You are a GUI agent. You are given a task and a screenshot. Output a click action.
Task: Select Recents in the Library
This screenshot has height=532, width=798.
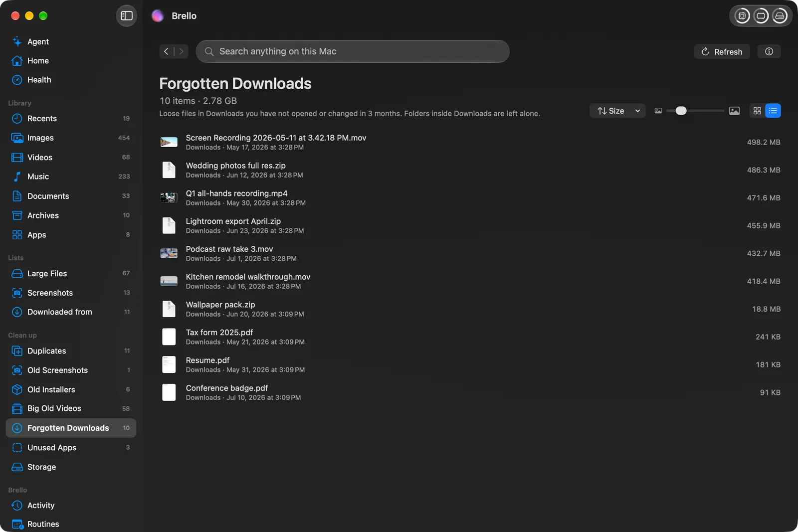pos(71,119)
